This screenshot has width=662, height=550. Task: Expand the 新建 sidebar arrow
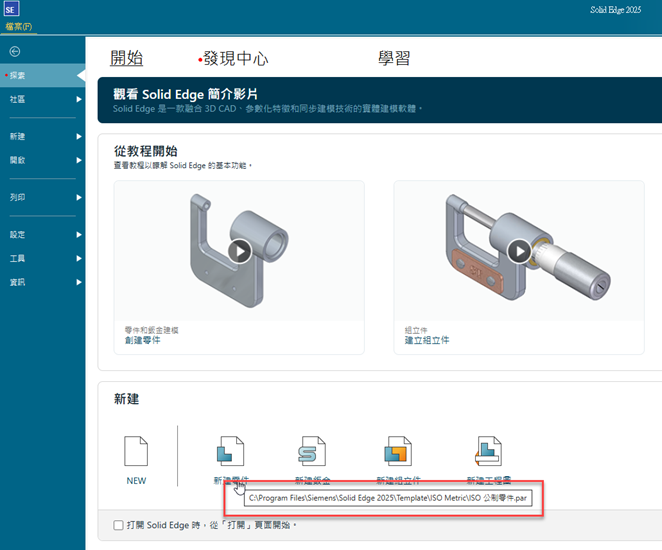click(x=79, y=136)
